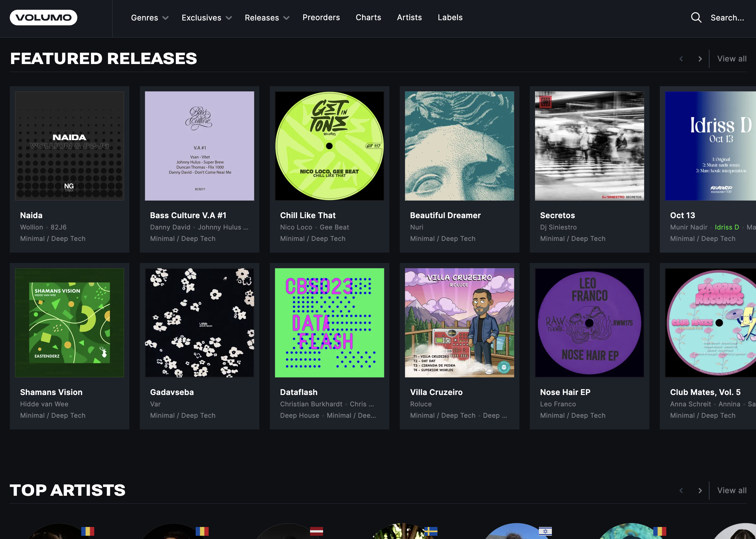Click next arrow in Top Artists
The height and width of the screenshot is (539, 756).
(700, 491)
